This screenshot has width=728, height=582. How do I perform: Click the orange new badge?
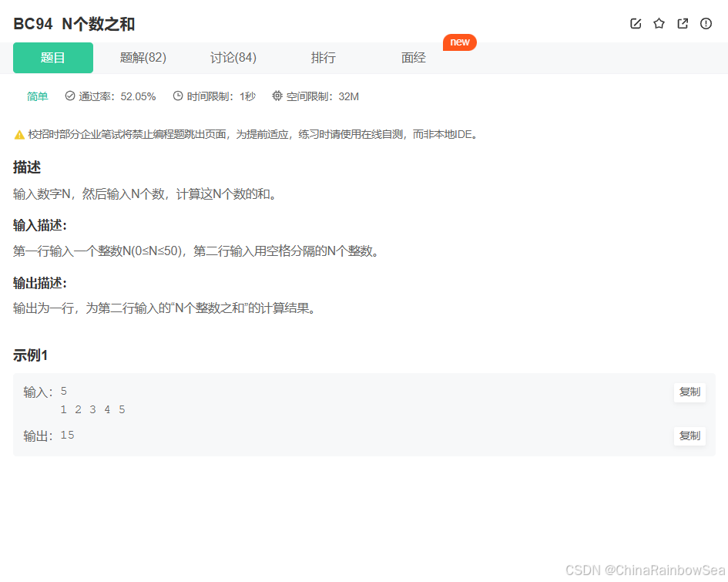(460, 42)
